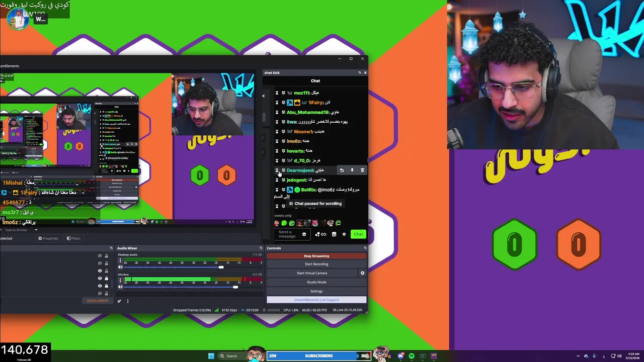Viewport: 644px width, 362px height.
Task: Click microphone icon in system tray
Action: tap(595, 356)
